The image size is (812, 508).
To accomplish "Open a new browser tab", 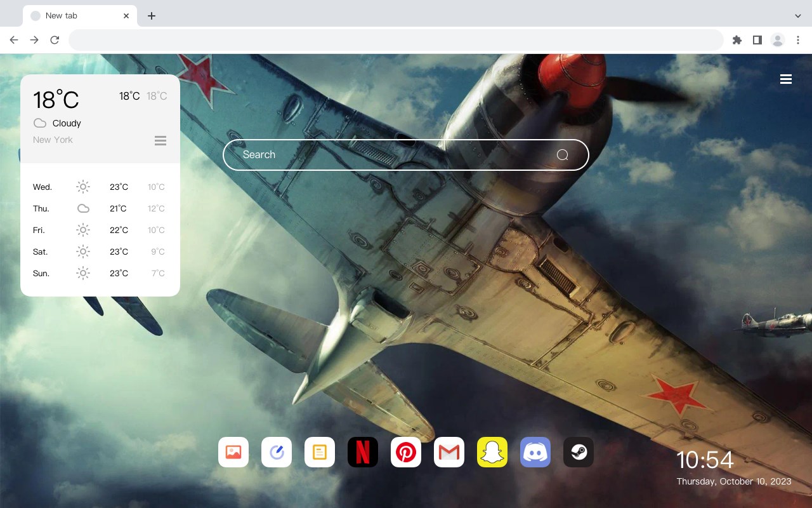I will click(151, 16).
